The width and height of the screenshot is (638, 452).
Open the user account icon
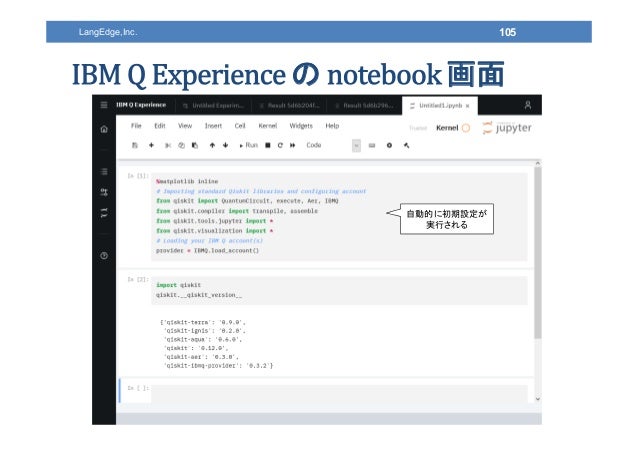point(528,105)
